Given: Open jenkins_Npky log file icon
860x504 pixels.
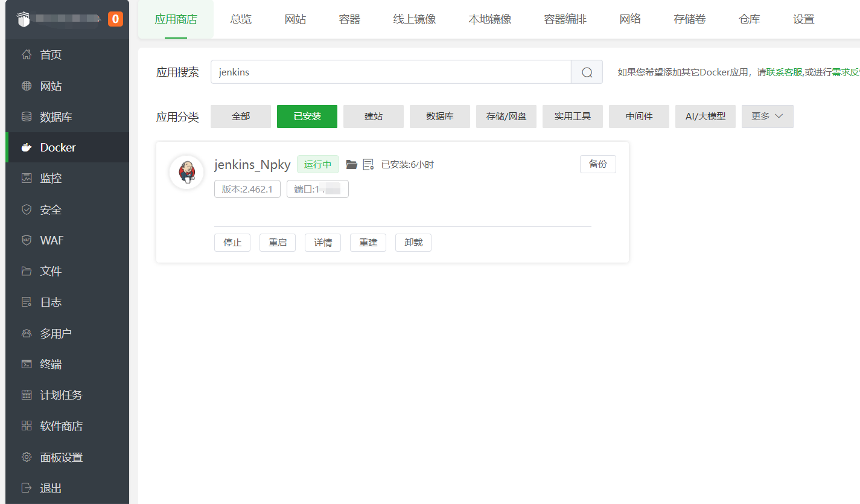Looking at the screenshot, I should 368,164.
